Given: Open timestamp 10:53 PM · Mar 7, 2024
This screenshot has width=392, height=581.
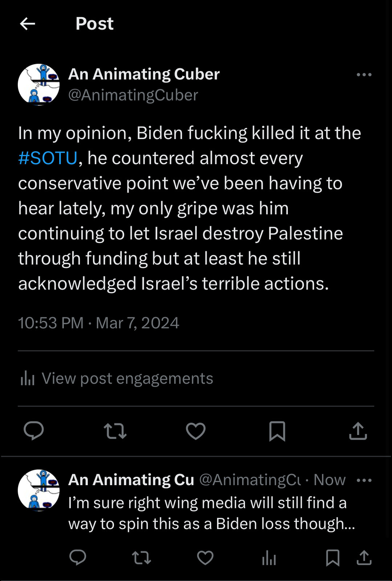Looking at the screenshot, I should coord(99,323).
